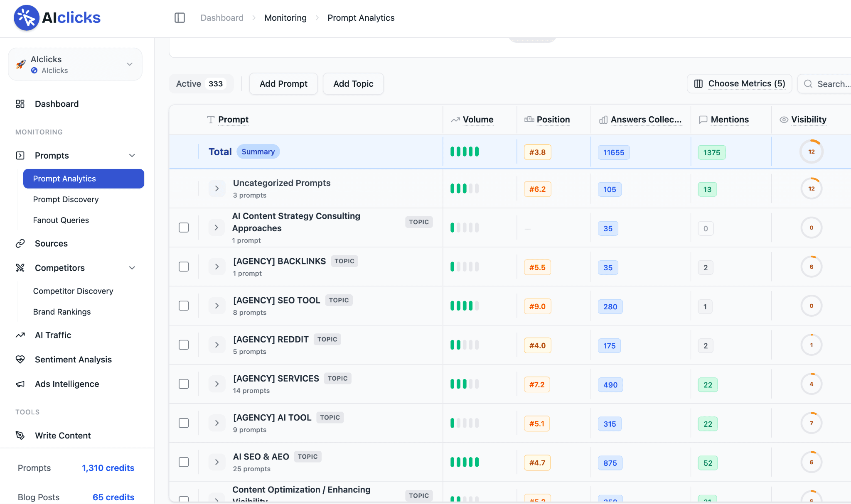Open AI Traffic trend icon
Screen dimensions: 851x504
tap(20, 335)
